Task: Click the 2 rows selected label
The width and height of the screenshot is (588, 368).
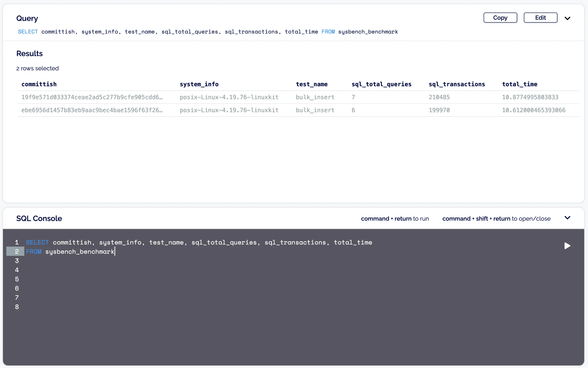Action: coord(37,68)
